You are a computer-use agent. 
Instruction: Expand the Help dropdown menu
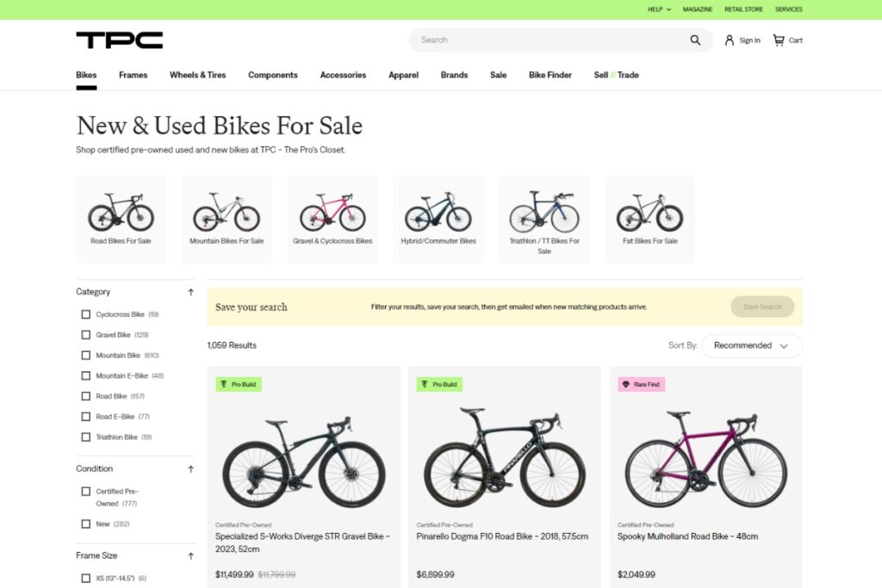(x=659, y=9)
